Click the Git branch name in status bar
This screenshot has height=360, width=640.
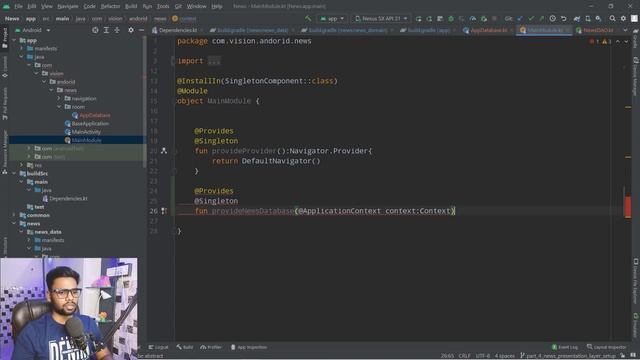tap(568, 356)
